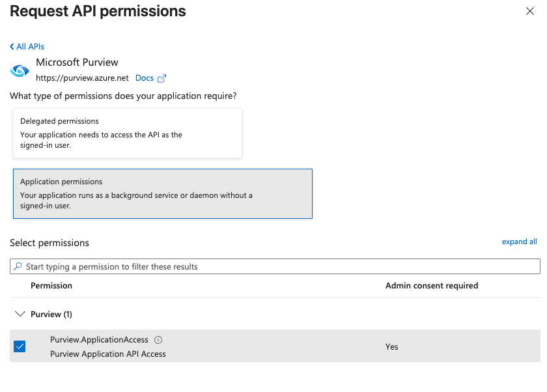Click the Microsoft Purview logo icon
This screenshot has height=392, width=547.
click(20, 70)
